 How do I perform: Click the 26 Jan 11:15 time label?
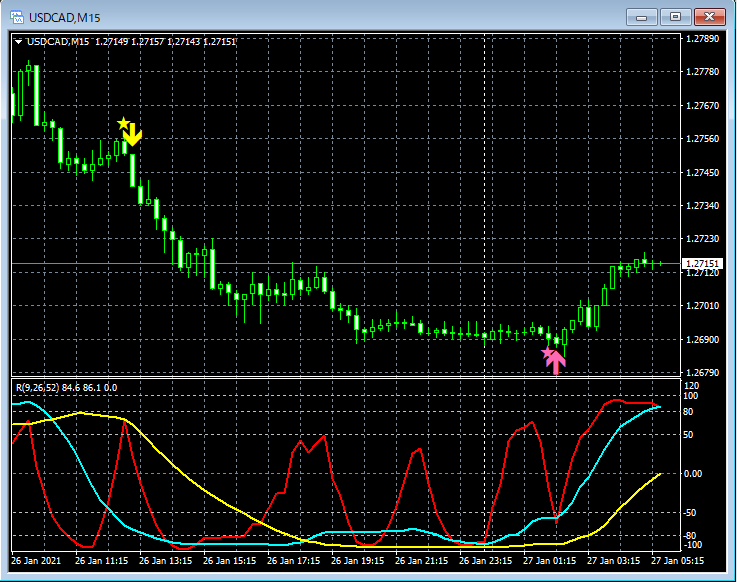(x=102, y=560)
